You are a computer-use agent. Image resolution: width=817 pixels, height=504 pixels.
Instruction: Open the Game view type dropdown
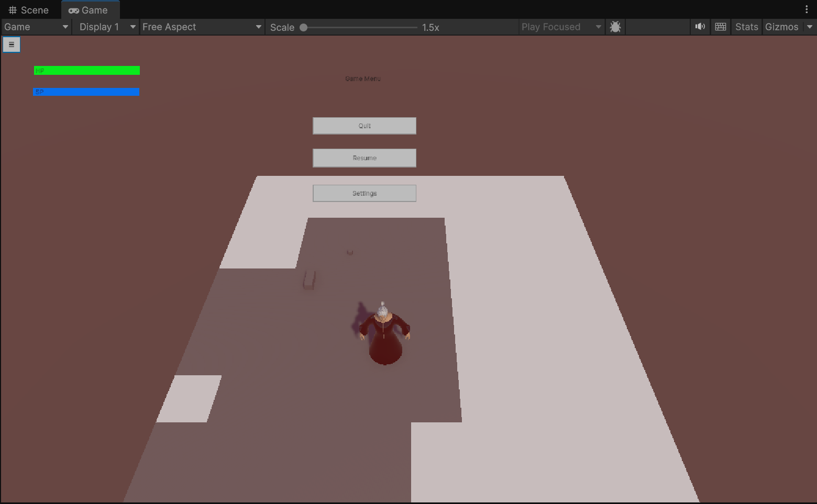pyautogui.click(x=36, y=27)
